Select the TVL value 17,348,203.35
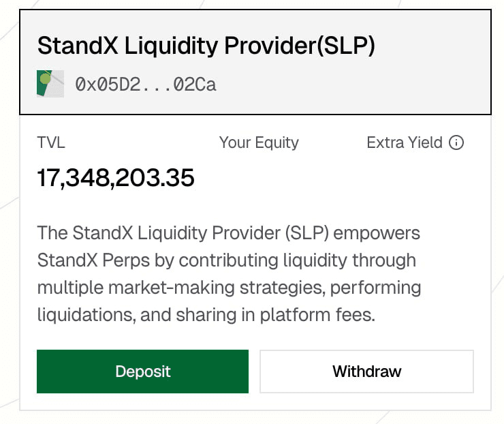Image resolution: width=504 pixels, height=424 pixels. coord(116,178)
